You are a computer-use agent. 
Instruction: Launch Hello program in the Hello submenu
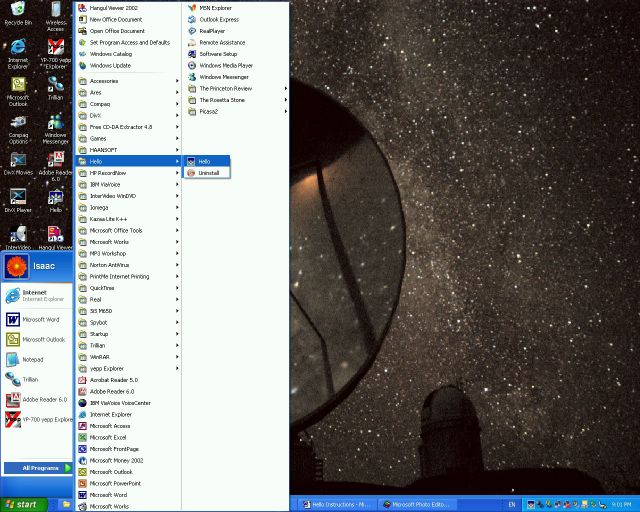207,161
